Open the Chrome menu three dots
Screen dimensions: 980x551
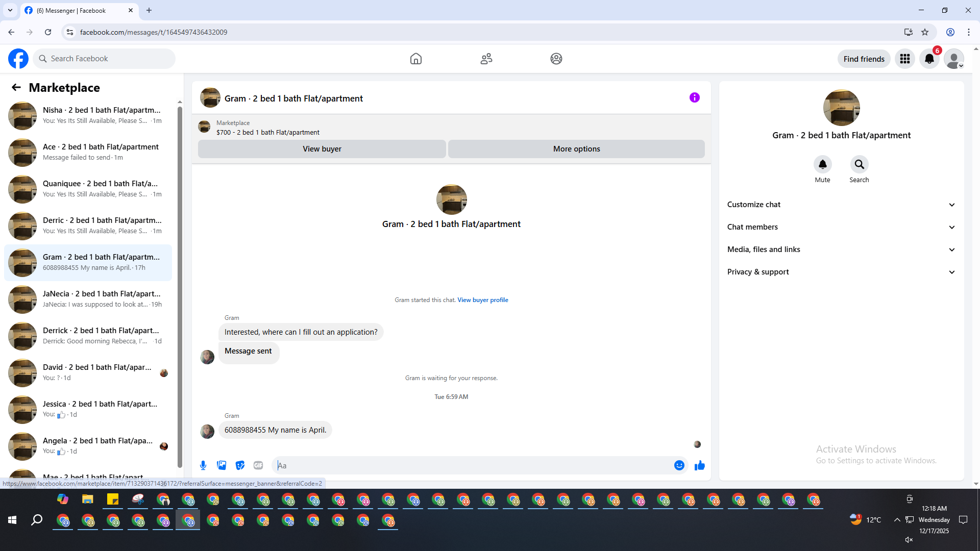[x=969, y=32]
